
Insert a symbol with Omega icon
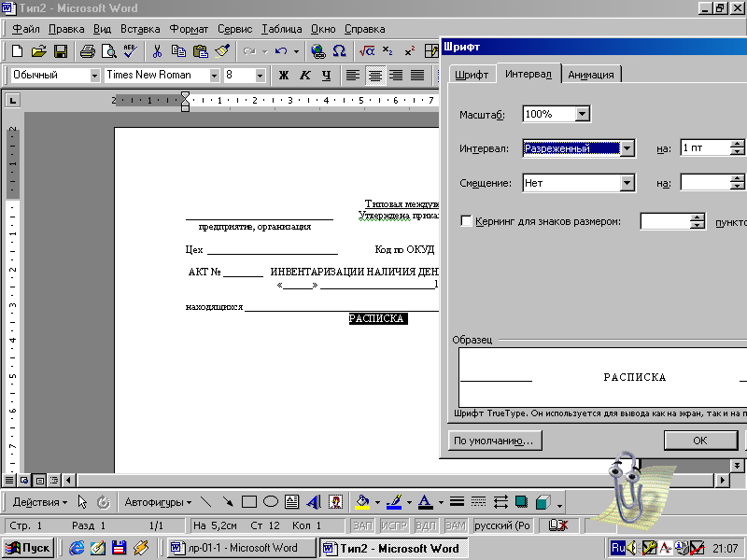click(x=339, y=51)
